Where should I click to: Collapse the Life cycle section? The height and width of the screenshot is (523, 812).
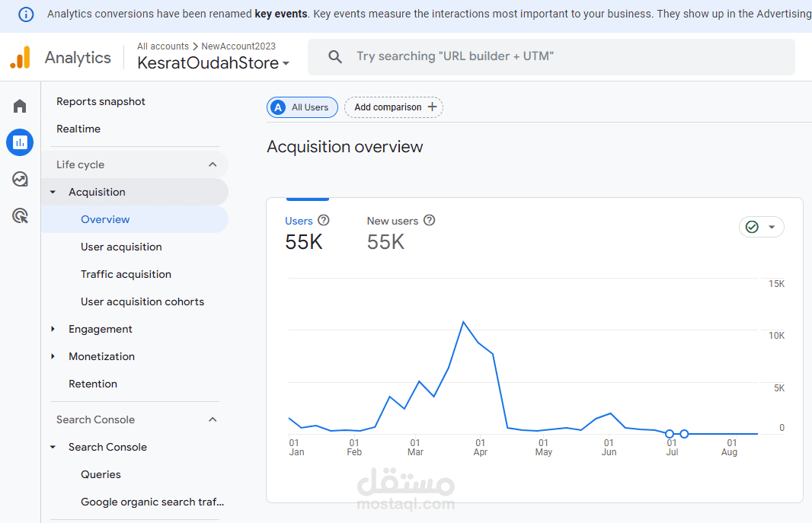pyautogui.click(x=213, y=164)
